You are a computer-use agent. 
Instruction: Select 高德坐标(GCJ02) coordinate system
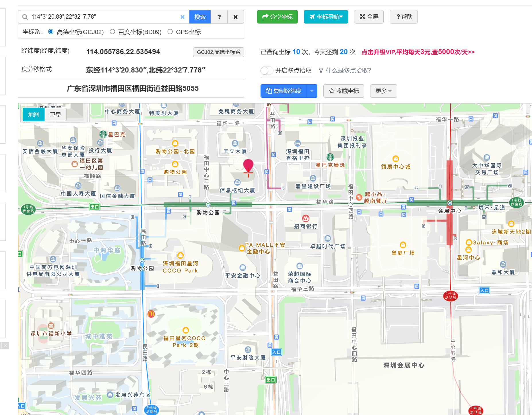coord(51,32)
